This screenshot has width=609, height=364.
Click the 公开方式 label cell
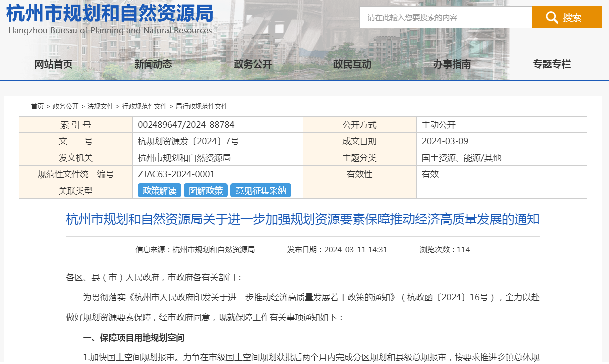click(360, 125)
